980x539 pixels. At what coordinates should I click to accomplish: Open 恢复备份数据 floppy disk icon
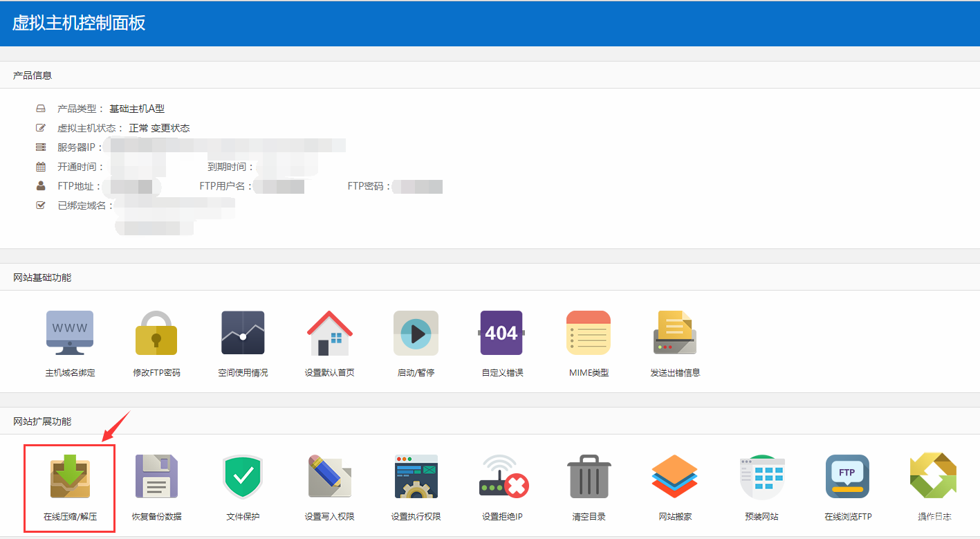156,477
